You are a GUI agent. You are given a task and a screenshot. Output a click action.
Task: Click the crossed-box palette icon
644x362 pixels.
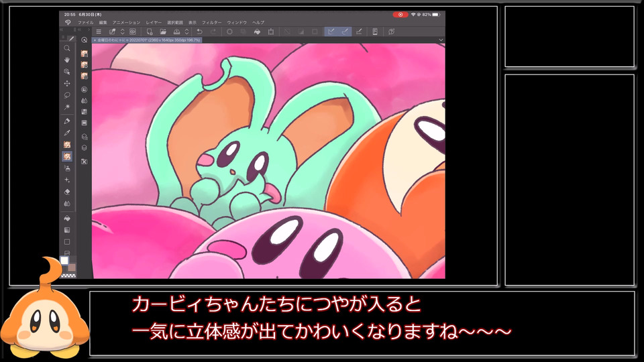point(85,162)
